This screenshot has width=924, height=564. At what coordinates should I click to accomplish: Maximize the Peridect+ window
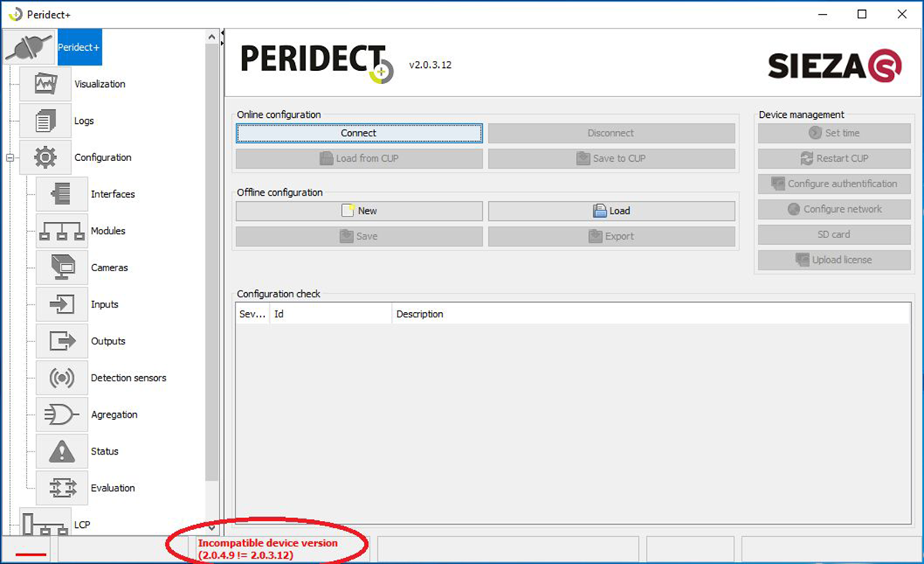pyautogui.click(x=862, y=14)
